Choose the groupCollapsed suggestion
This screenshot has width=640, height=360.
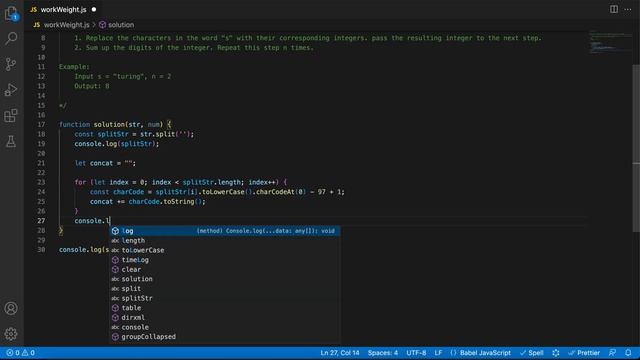tap(225, 337)
